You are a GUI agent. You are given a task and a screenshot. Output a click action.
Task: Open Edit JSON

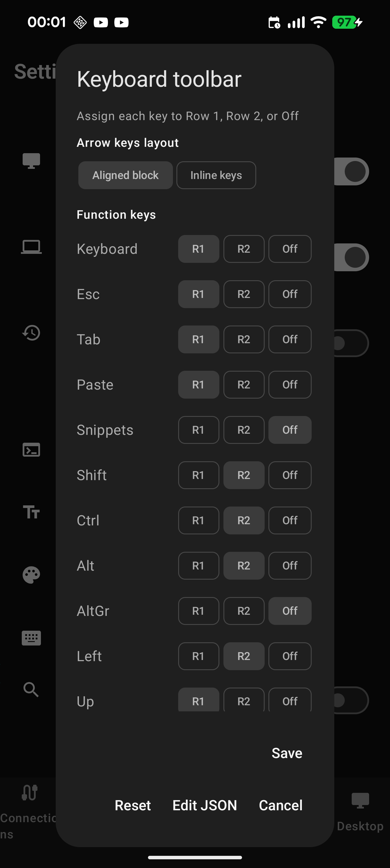point(205,805)
